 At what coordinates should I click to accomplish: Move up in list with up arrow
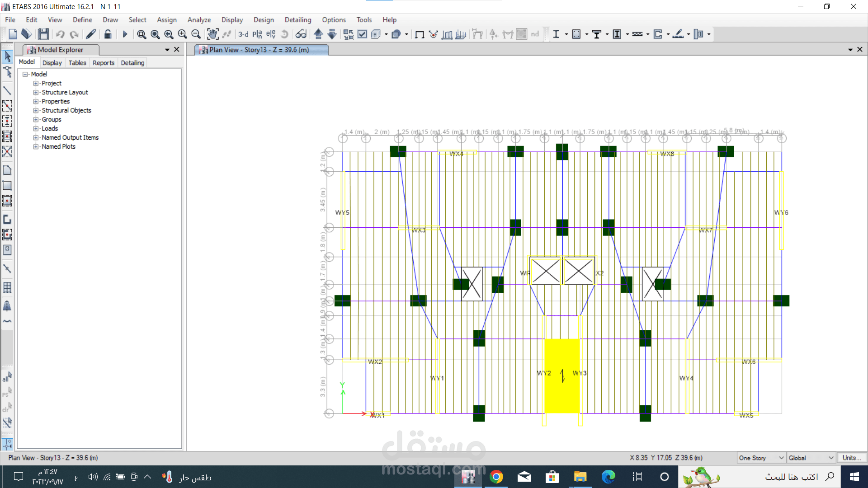pyautogui.click(x=318, y=34)
